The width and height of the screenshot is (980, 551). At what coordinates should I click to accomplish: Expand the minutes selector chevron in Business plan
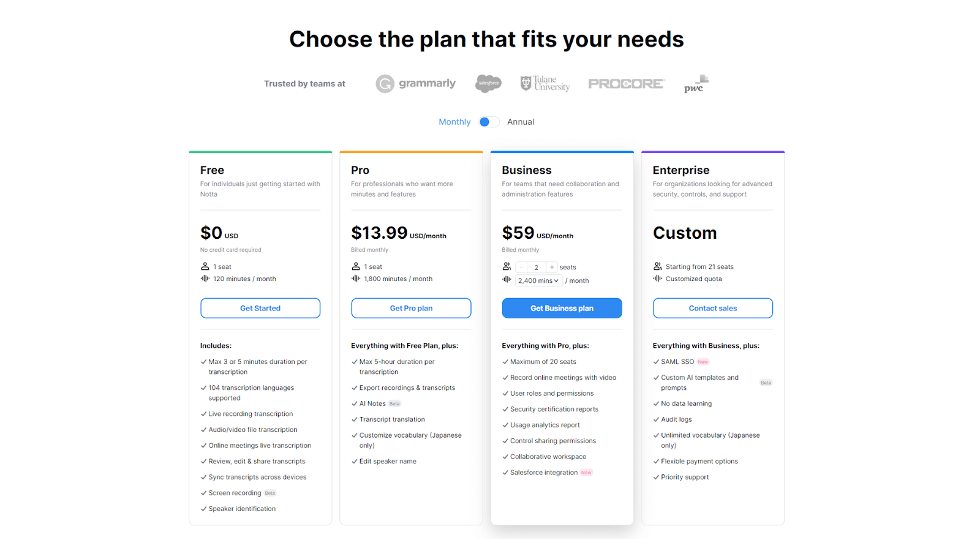[556, 280]
